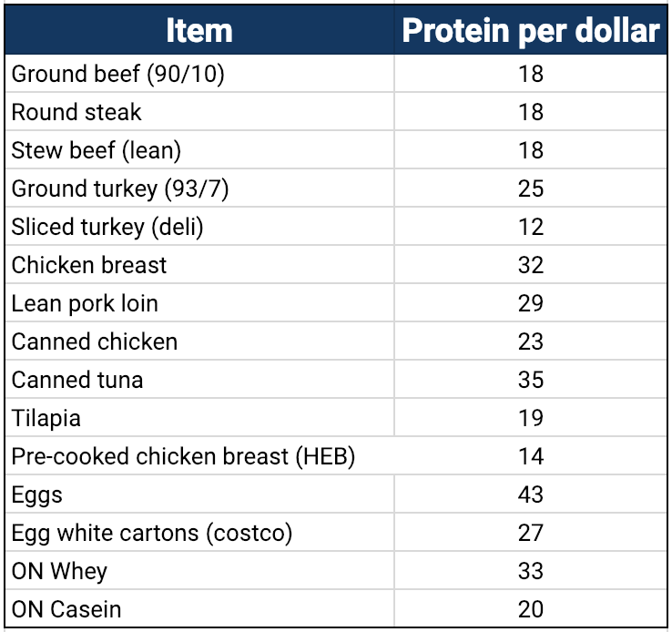672x632 pixels.
Task: Click the Sliced turkey (deli) cell
Action: (x=107, y=227)
